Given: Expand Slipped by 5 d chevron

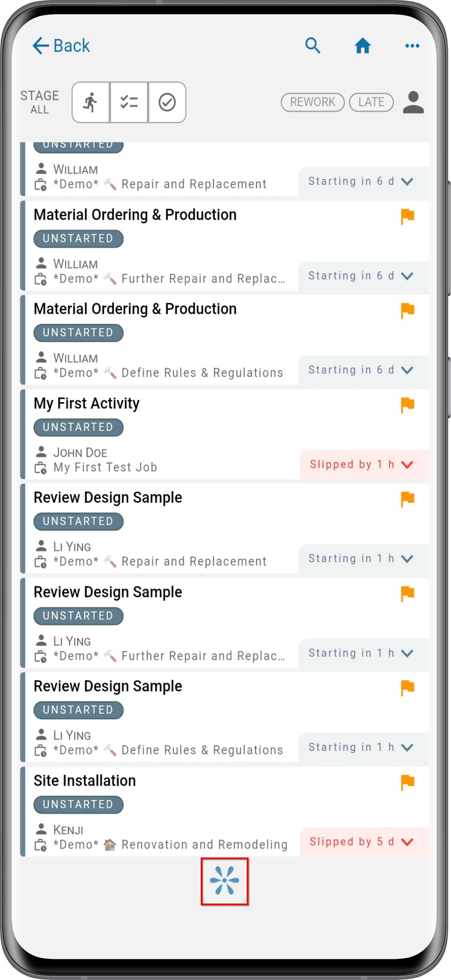Looking at the screenshot, I should point(407,842).
